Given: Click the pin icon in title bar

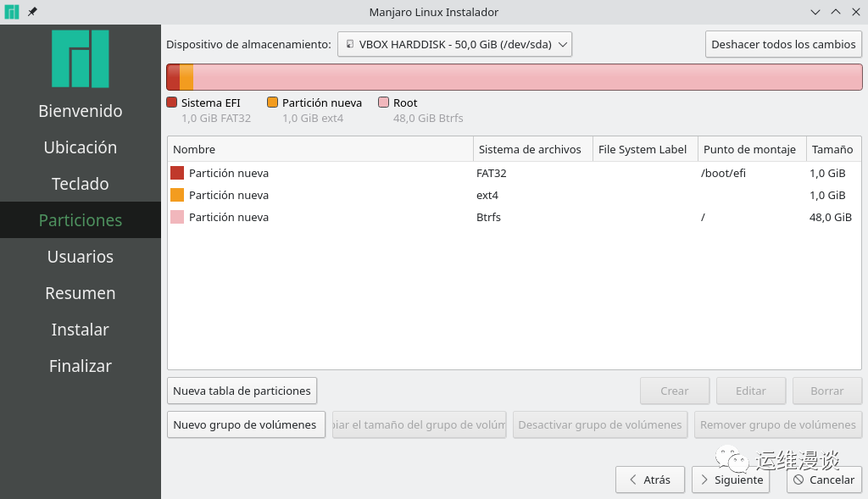Looking at the screenshot, I should pos(32,12).
